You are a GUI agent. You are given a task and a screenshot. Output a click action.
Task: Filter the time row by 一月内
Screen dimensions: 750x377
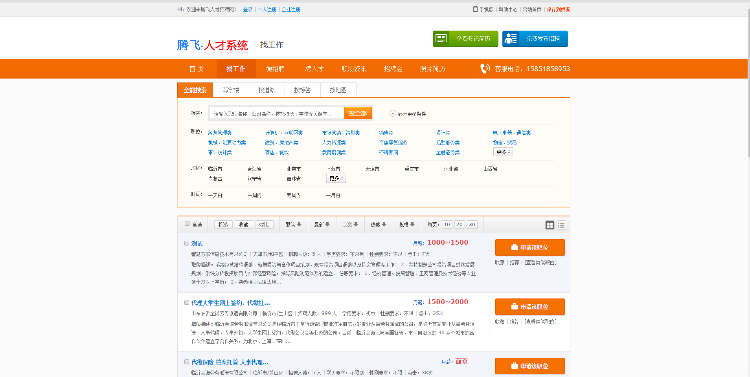tap(333, 196)
